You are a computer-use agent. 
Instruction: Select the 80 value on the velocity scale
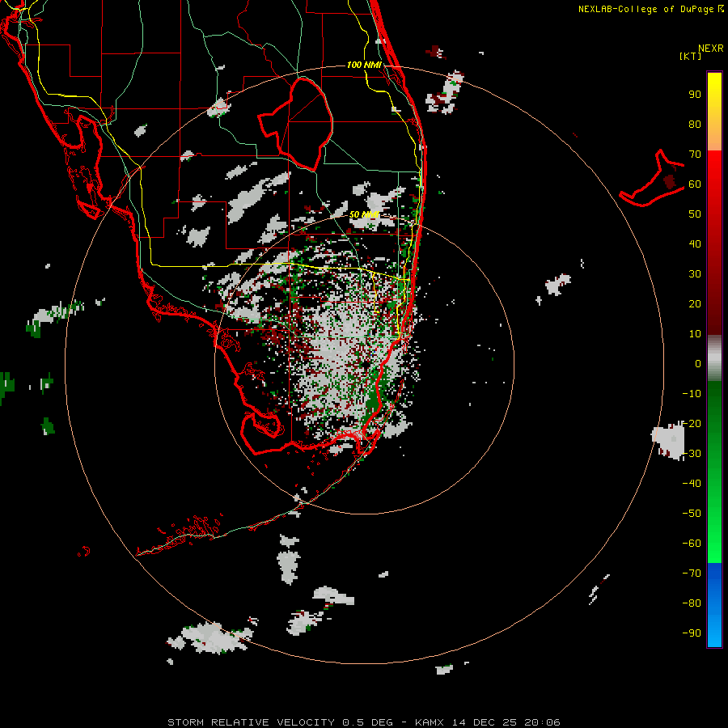point(695,124)
